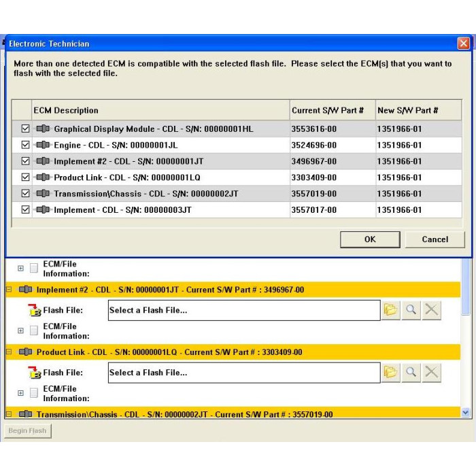Viewport: 476px width, 476px height.
Task: Click ECM icon of Graphical Display Module row
Action: point(43,129)
